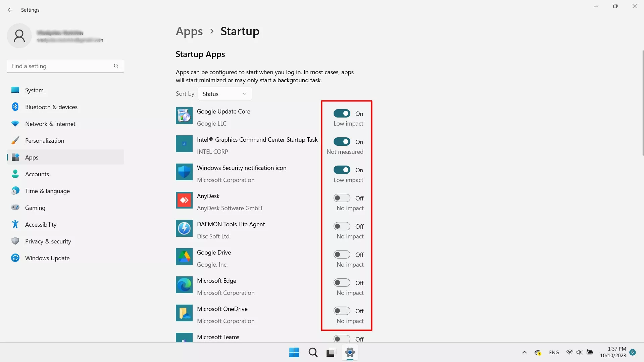Click the Find a setting search box

tap(62, 66)
